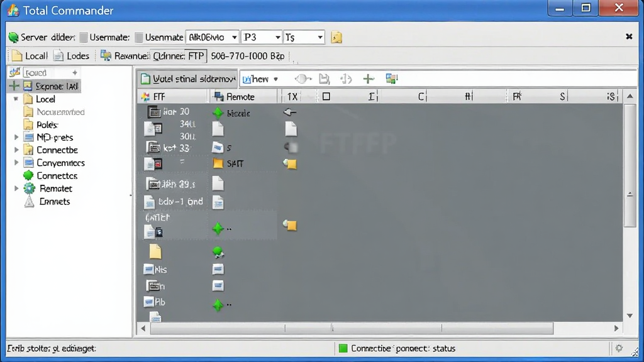Screen dimensions: 644x362
Task: Select the Nocuneroried folder
Action: (x=54, y=112)
